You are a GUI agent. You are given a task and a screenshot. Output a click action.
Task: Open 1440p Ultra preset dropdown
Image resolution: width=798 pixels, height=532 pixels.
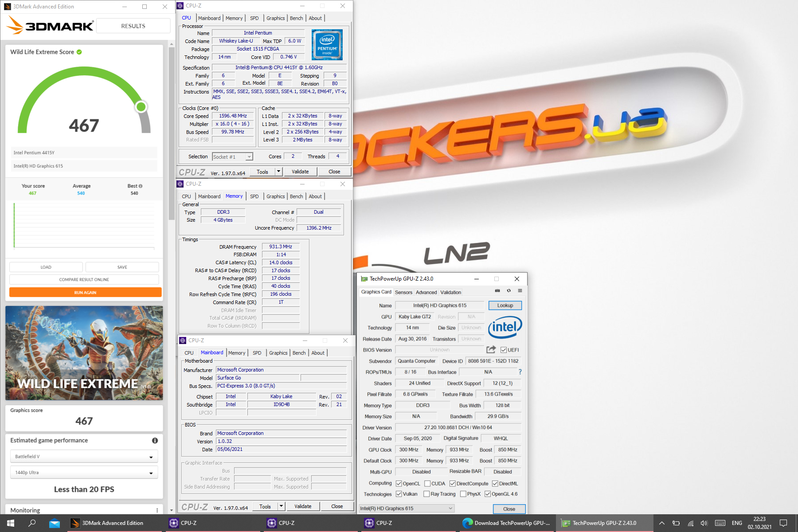(x=84, y=473)
